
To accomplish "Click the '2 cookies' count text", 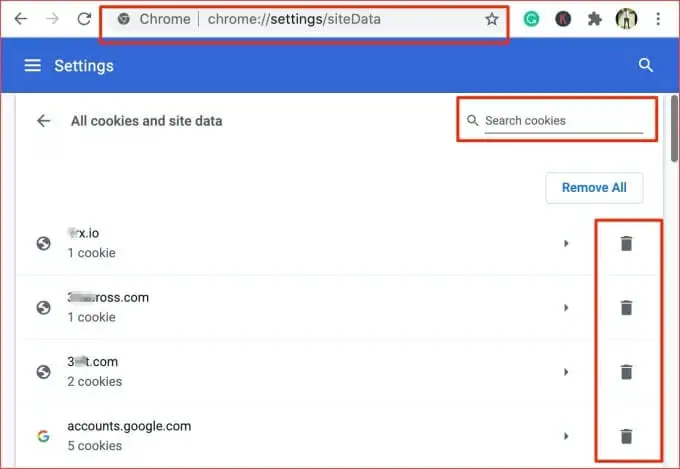I will [95, 381].
